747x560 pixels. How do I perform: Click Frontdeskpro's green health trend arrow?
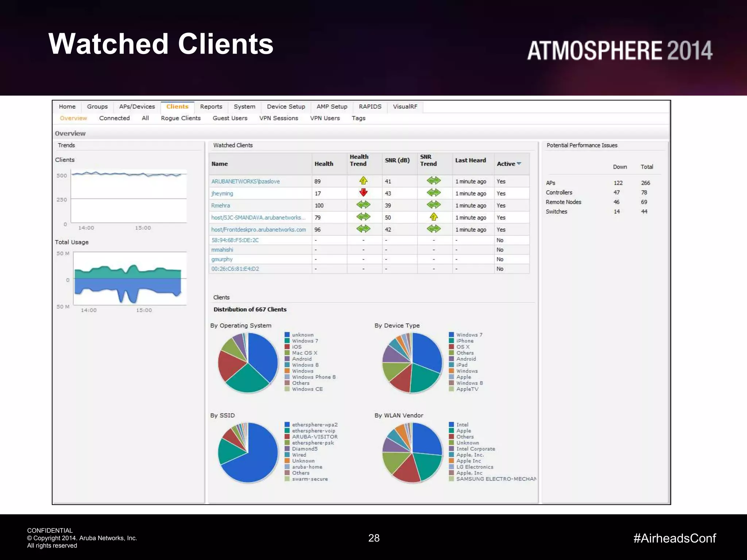[x=363, y=229]
